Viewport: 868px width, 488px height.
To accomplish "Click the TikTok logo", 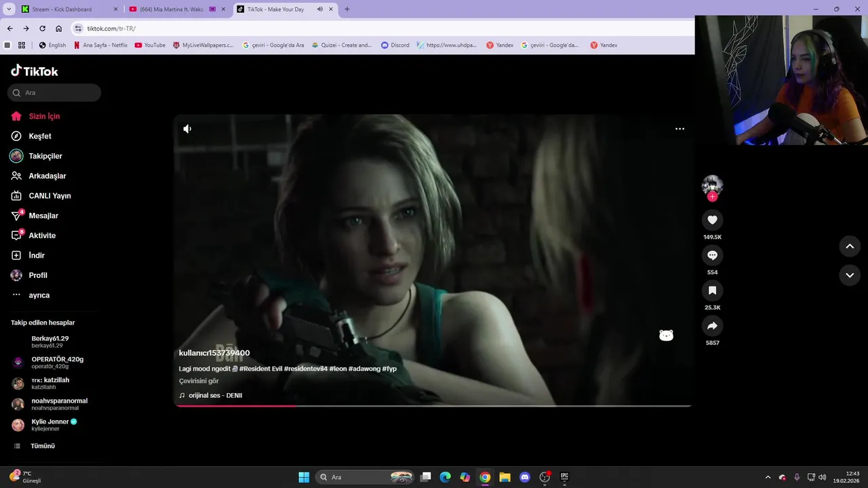I will click(x=35, y=71).
